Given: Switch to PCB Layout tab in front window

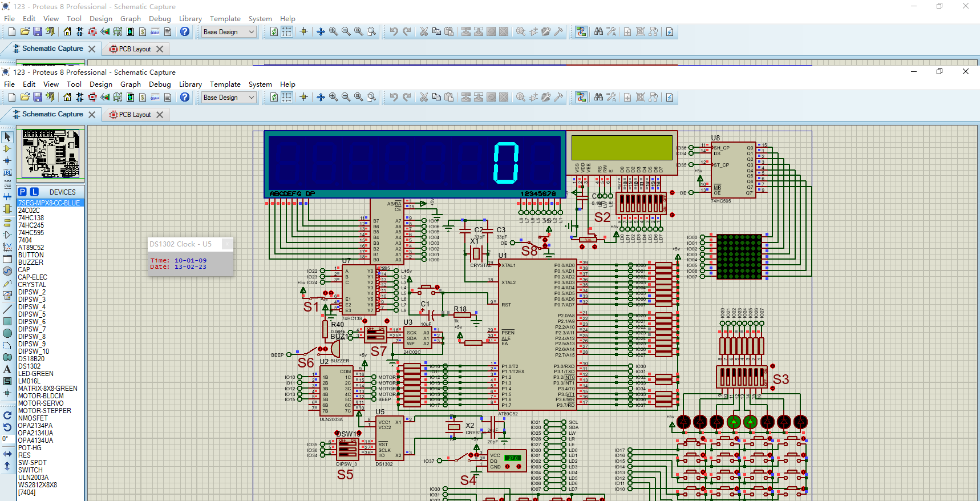Looking at the screenshot, I should pos(135,115).
